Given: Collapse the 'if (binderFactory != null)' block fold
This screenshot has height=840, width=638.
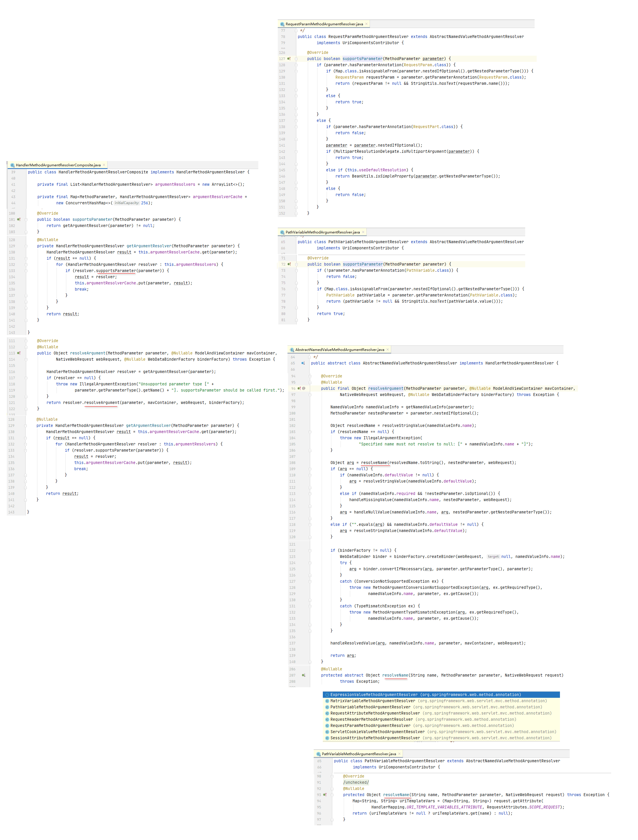Looking at the screenshot, I should coord(310,551).
